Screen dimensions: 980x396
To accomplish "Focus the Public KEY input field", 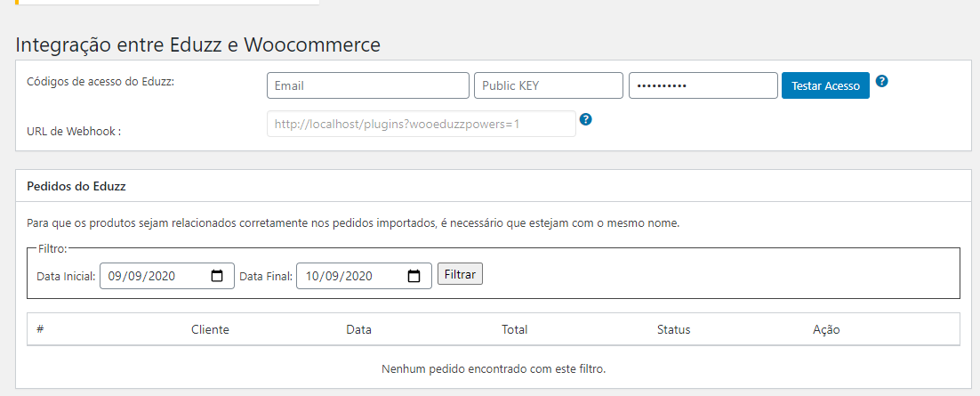I will tap(549, 85).
